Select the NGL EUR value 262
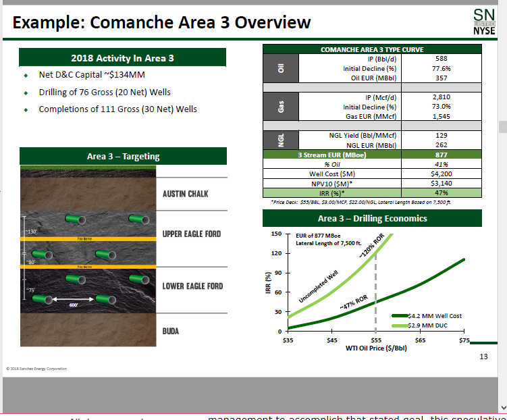The height and width of the screenshot is (420, 507). (441, 145)
